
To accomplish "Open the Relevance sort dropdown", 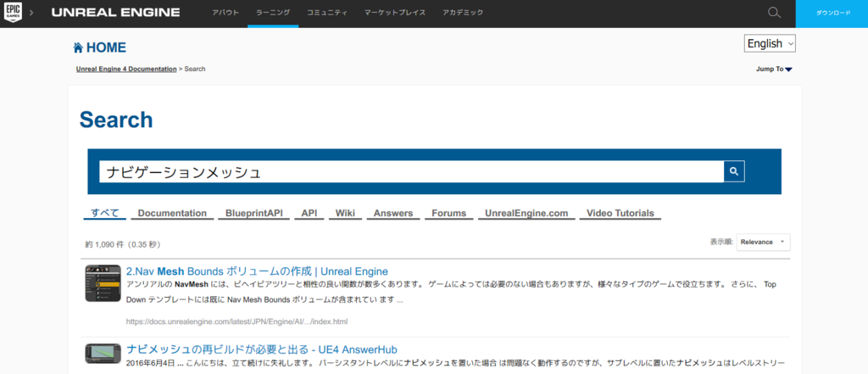I will [x=764, y=243].
